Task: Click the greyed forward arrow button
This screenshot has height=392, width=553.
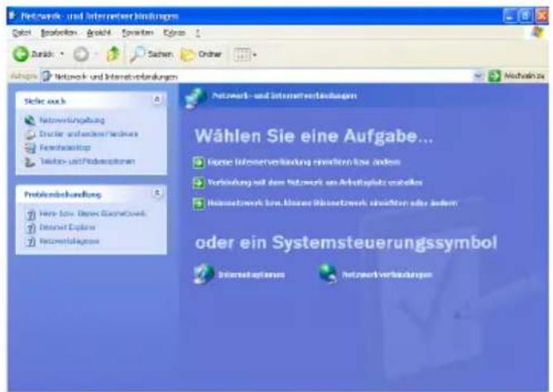Action: pos(81,55)
